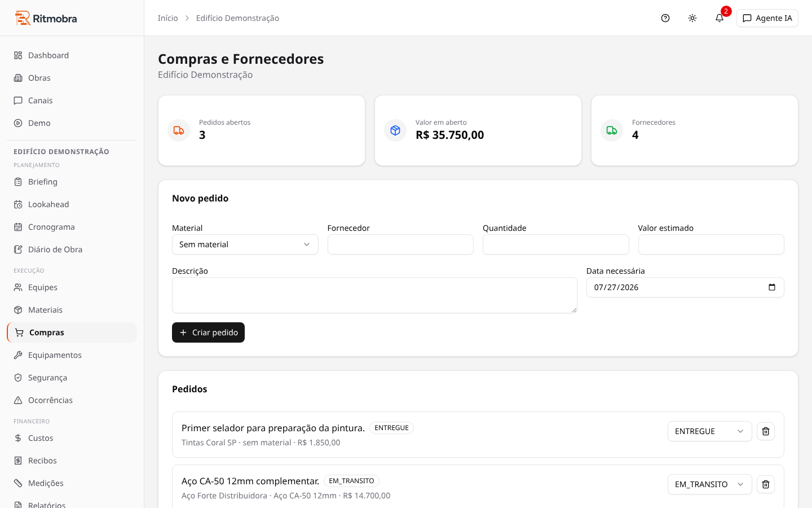Viewport: 812px width, 508px height.
Task: Click the Fornecedor input field
Action: pyautogui.click(x=400, y=244)
